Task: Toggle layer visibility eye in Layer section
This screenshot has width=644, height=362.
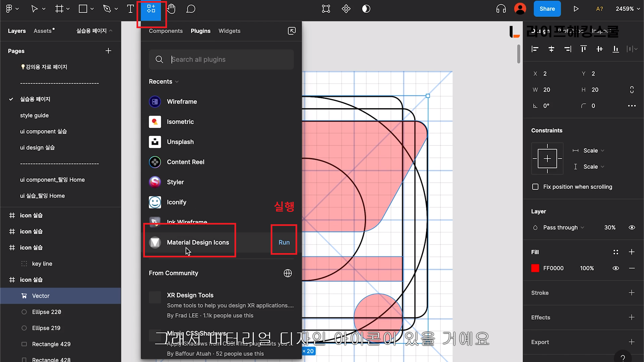Action: (632, 228)
